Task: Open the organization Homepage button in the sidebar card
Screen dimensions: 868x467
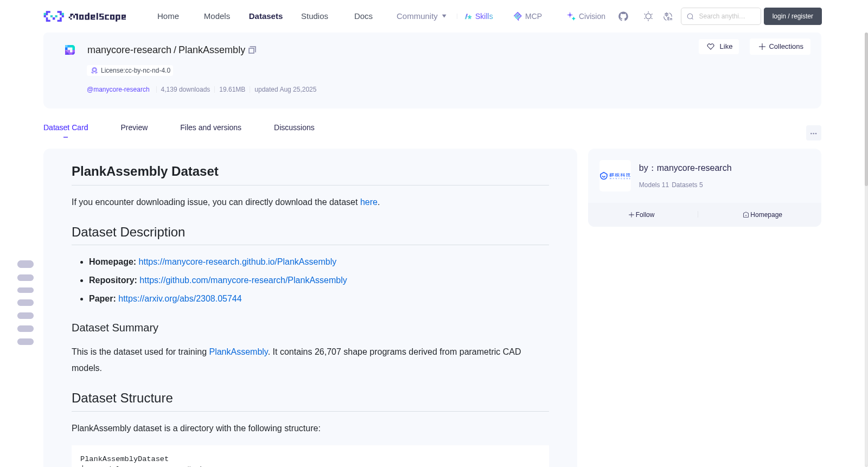Action: (762, 215)
